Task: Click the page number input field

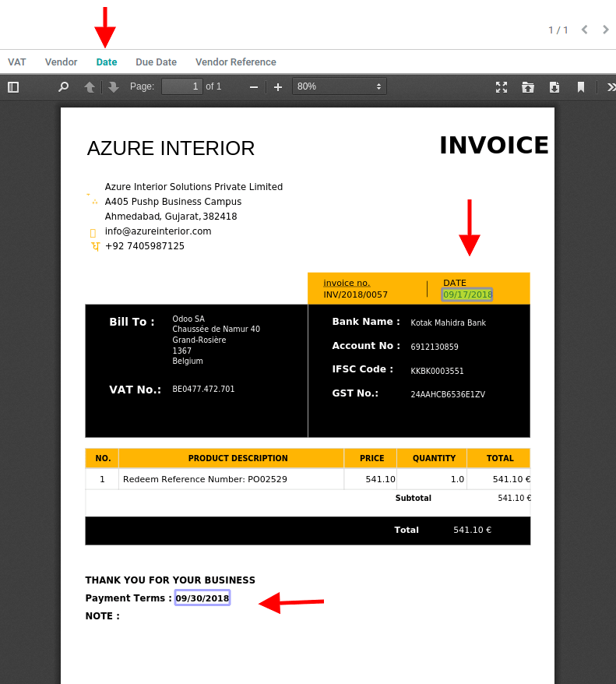Action: pos(182,86)
